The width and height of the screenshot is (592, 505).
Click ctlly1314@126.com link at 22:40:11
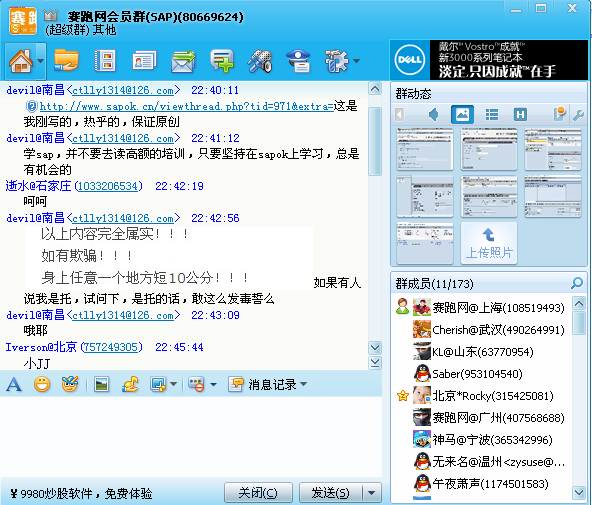(123, 91)
